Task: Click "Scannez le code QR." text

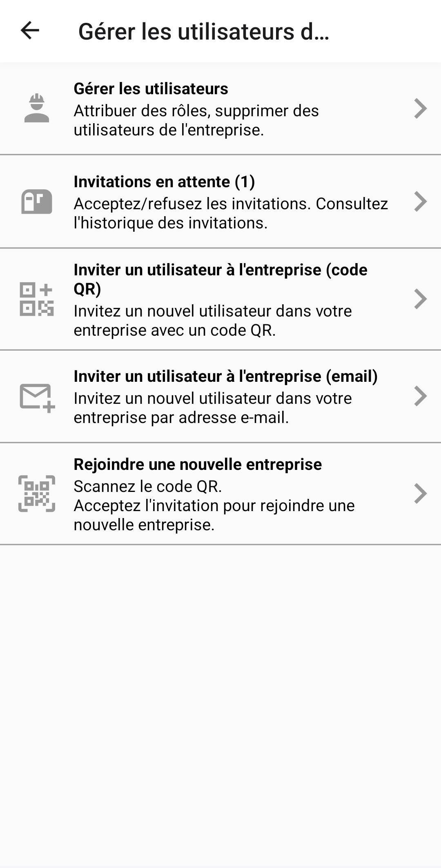Action: point(148,487)
